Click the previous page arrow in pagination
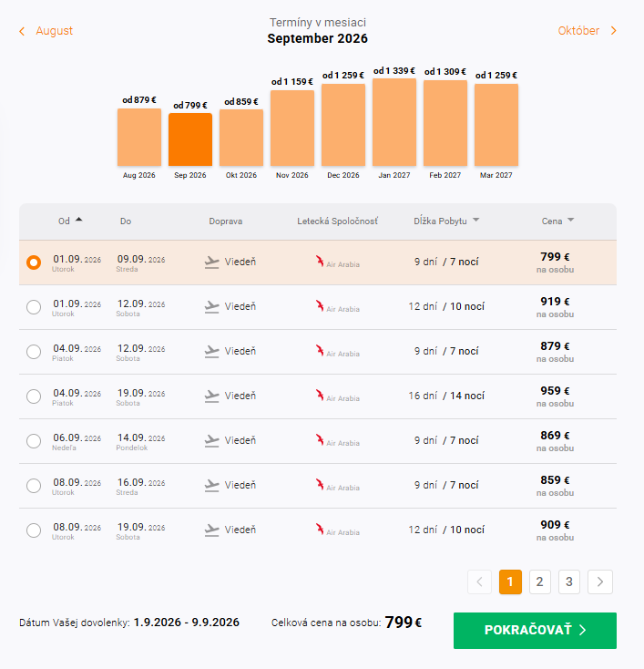 click(479, 582)
